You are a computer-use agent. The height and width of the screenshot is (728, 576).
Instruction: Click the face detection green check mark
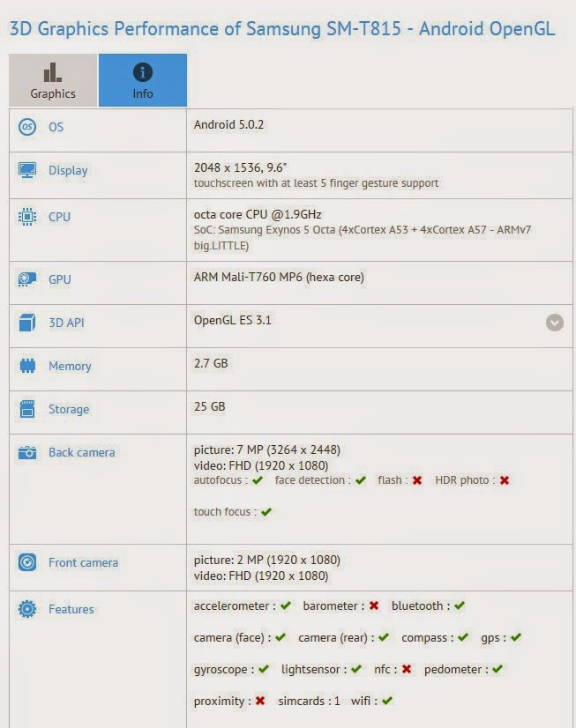tap(361, 480)
